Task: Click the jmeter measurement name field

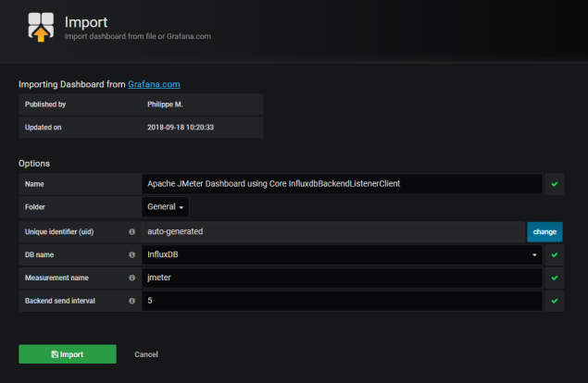Action: (x=341, y=278)
